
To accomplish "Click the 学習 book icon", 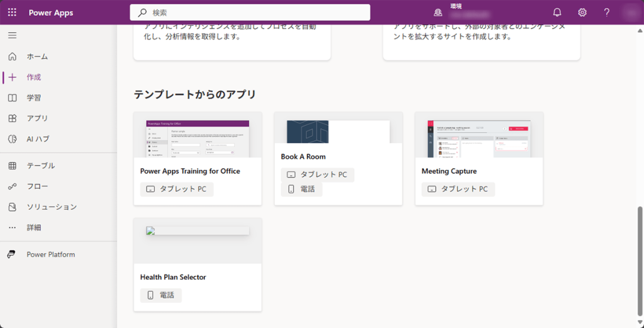I will (x=13, y=98).
